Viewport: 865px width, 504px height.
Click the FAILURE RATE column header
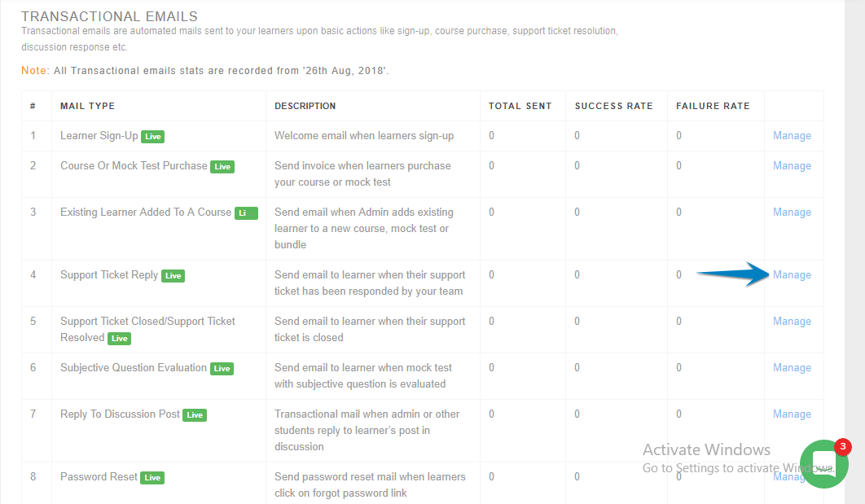click(713, 106)
